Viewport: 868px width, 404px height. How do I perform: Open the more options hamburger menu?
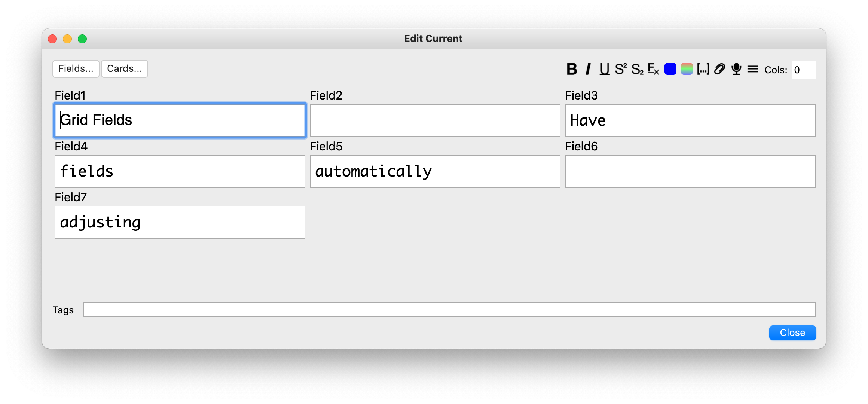click(753, 69)
